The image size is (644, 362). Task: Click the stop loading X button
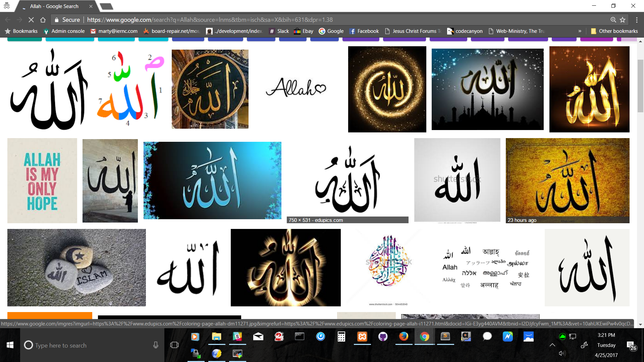(31, 20)
